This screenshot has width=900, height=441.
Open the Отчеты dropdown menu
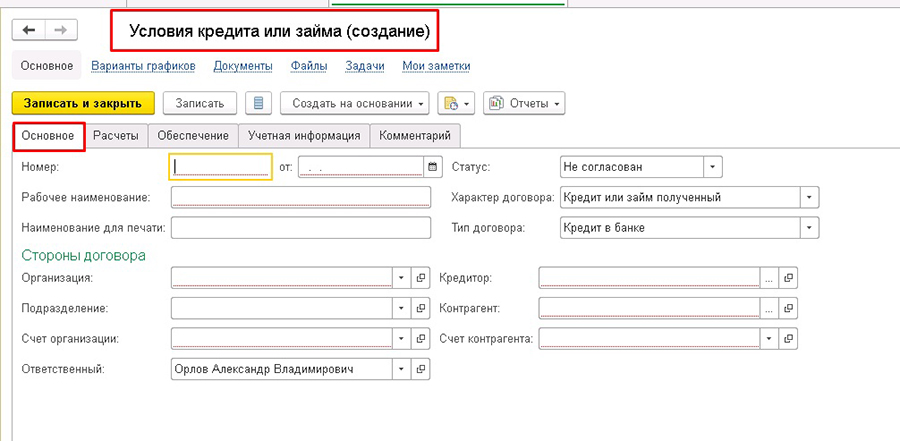524,103
